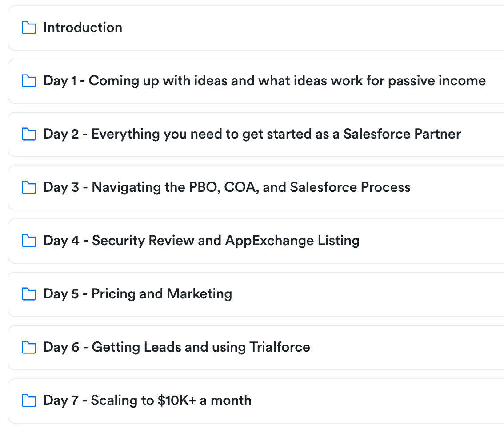Click the Day 4 folder icon
Viewport: 504px width, 428px height.
(x=29, y=241)
